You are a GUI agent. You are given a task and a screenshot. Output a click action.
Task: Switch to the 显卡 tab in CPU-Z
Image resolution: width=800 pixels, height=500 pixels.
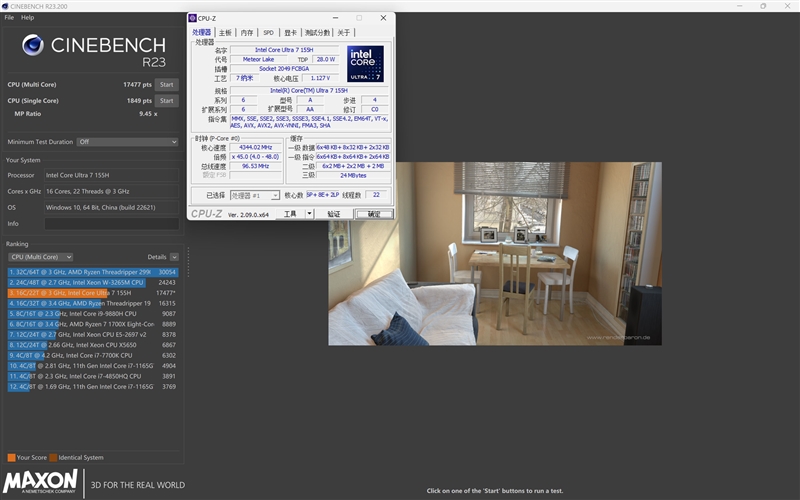click(x=290, y=33)
